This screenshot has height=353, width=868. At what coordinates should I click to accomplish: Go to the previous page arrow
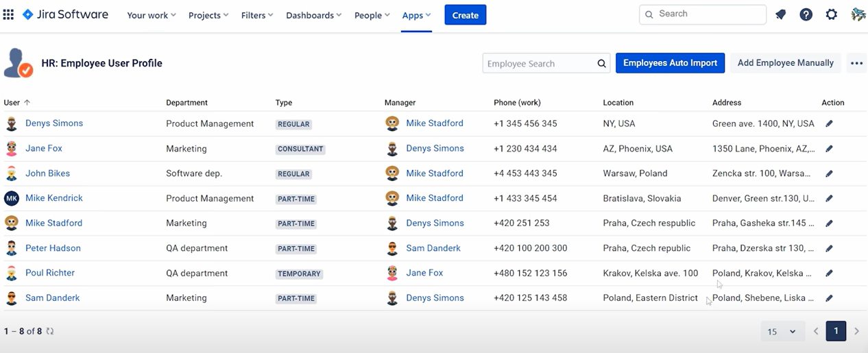pyautogui.click(x=816, y=332)
